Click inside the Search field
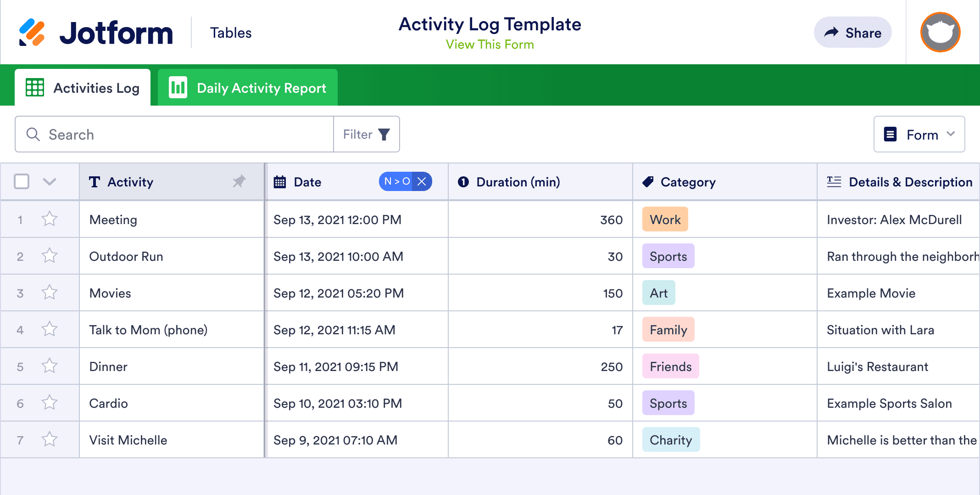The image size is (980, 495). [x=138, y=134]
